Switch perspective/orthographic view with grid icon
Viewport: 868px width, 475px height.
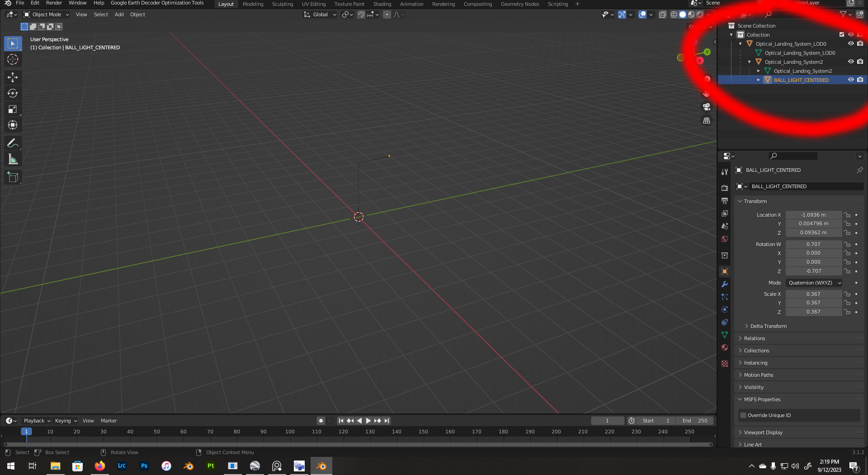707,121
